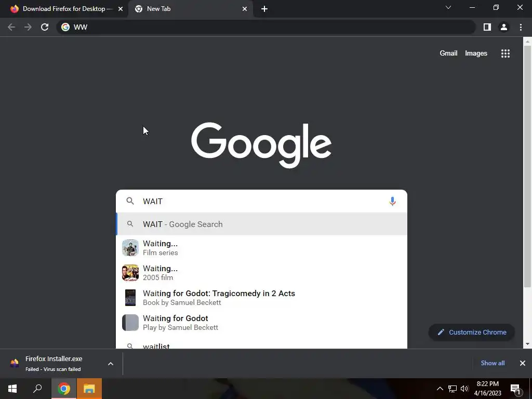532x399 pixels.
Task: Close the New Tab tab
Action: point(245,9)
